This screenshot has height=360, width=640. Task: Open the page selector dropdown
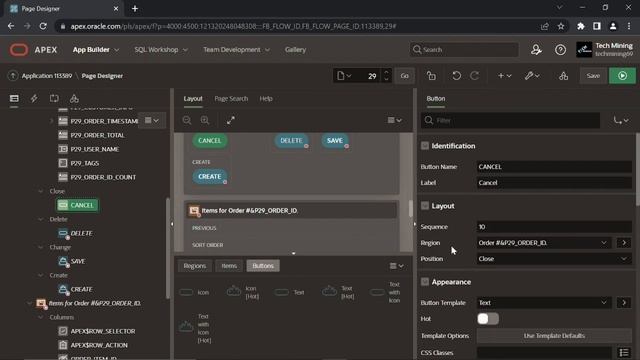coord(344,76)
